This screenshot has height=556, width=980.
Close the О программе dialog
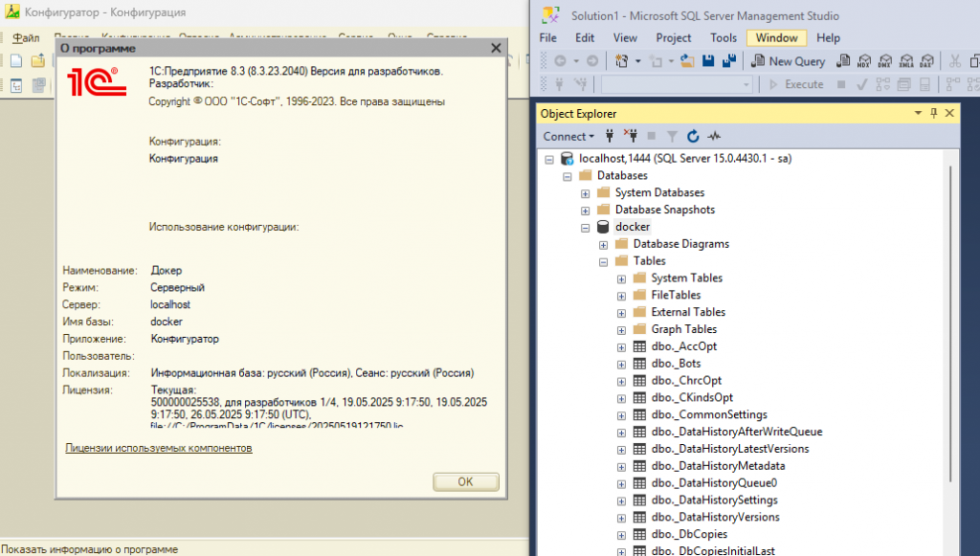(496, 48)
